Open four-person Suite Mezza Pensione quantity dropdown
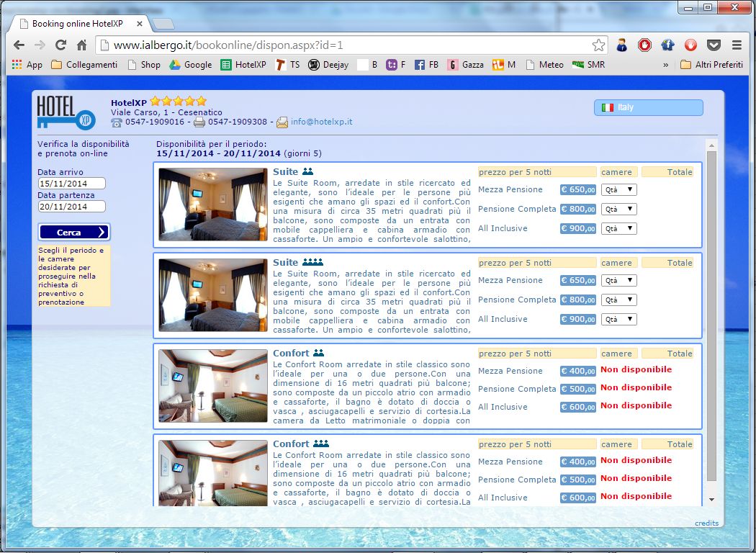This screenshot has width=756, height=553. (x=618, y=280)
